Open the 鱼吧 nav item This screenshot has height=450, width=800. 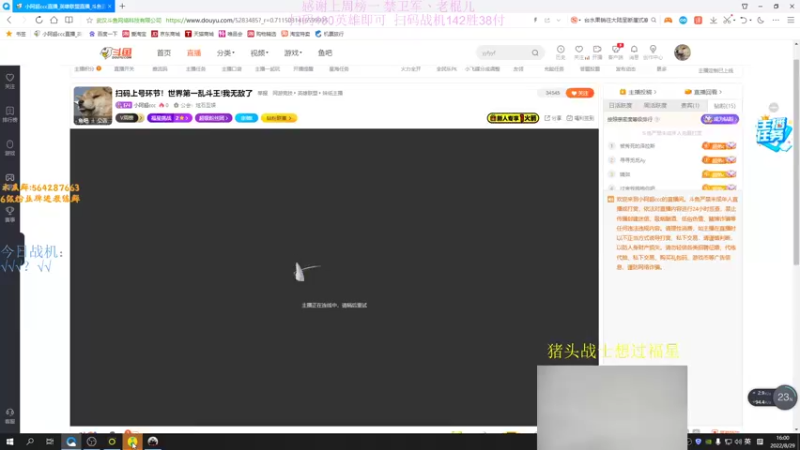point(325,53)
